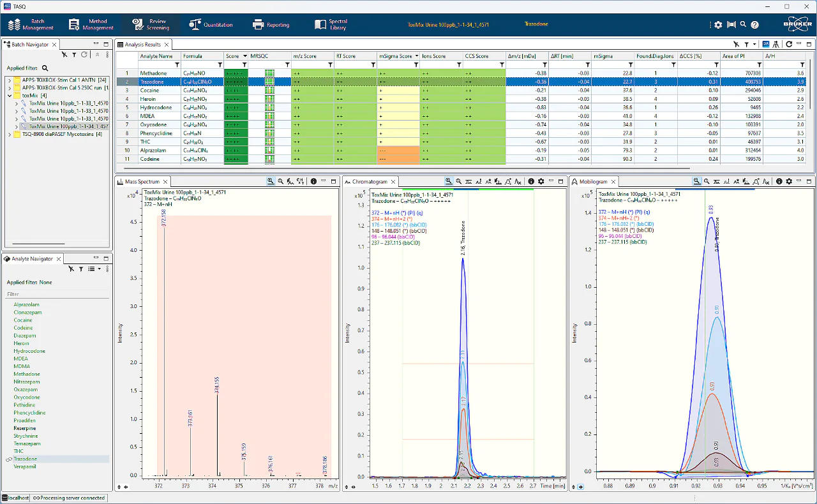This screenshot has width=817, height=504.
Task: Click 'Processing server connected' in status bar
Action: (69, 498)
